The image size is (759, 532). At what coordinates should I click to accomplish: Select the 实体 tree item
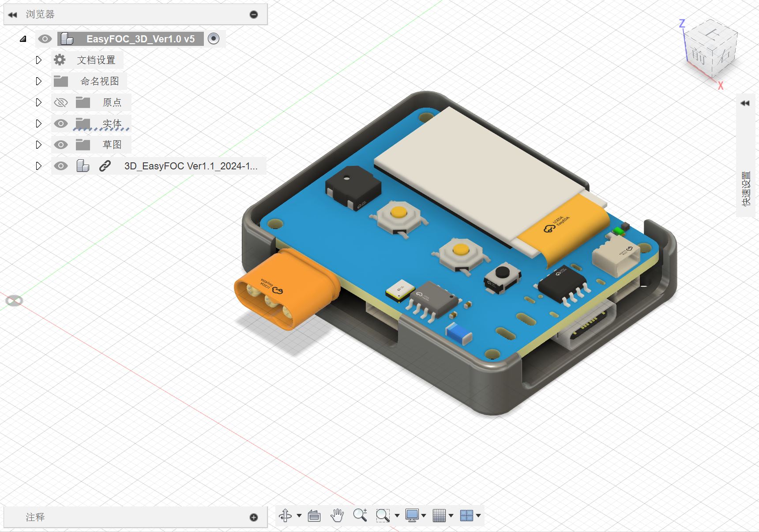(112, 124)
